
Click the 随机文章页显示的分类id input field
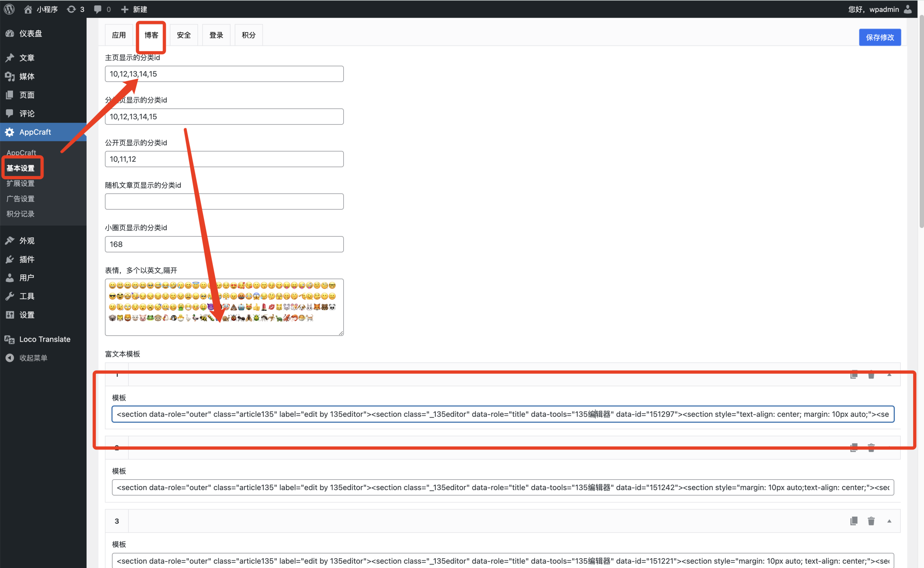point(224,202)
